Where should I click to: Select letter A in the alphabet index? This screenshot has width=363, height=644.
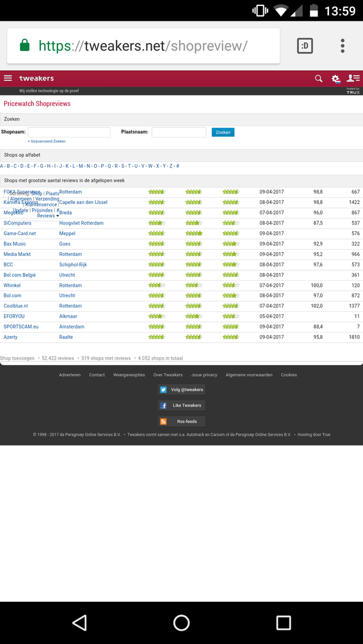pos(2,166)
